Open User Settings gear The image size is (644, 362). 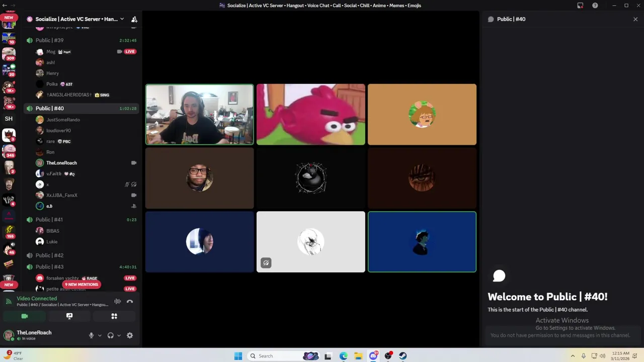pos(130,335)
